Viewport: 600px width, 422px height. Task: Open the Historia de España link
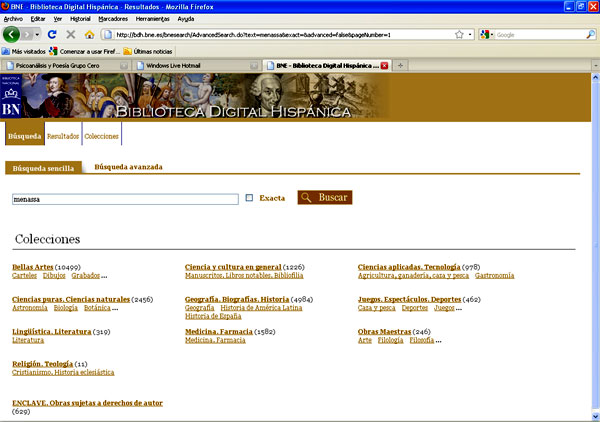tap(213, 316)
